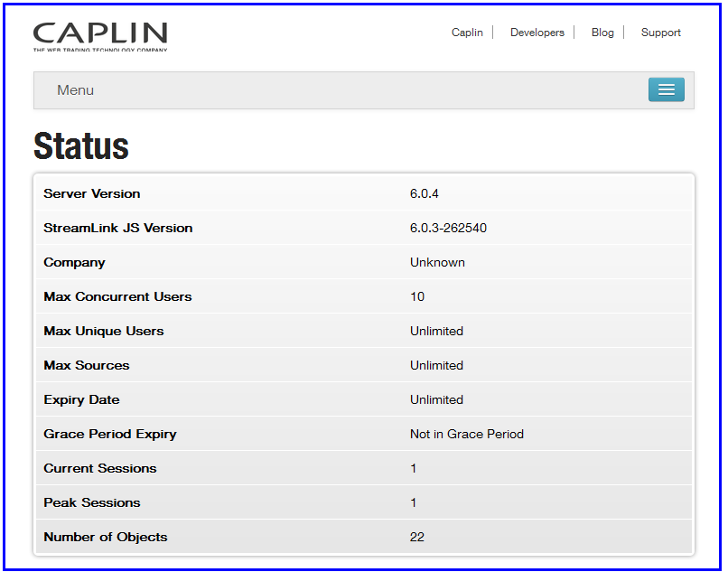728x572 pixels.
Task: Select the 'Number of Objects' label
Action: pyautogui.click(x=106, y=538)
